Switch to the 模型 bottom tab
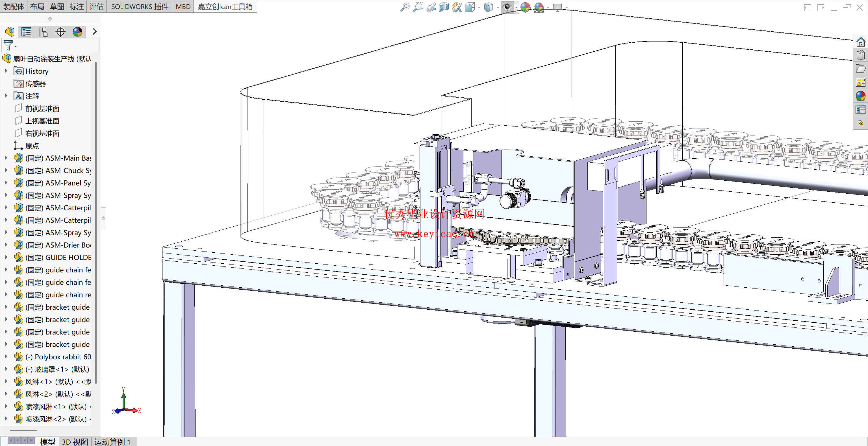The image size is (868, 446). (x=47, y=441)
